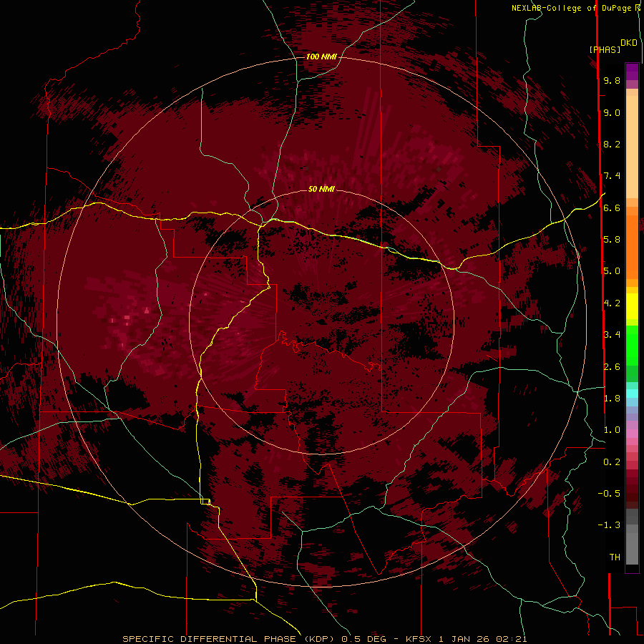Pick the cyan band of the color bar
The image size is (644, 644).
pyautogui.click(x=632, y=394)
